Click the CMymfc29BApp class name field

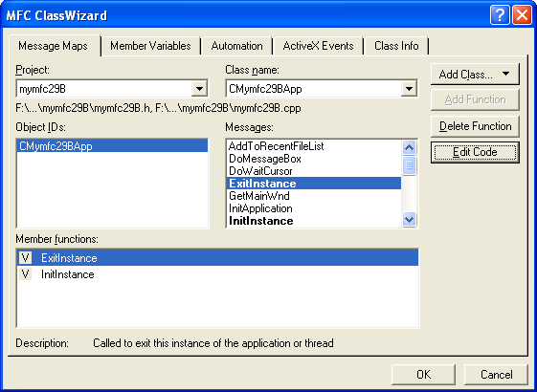coord(322,89)
